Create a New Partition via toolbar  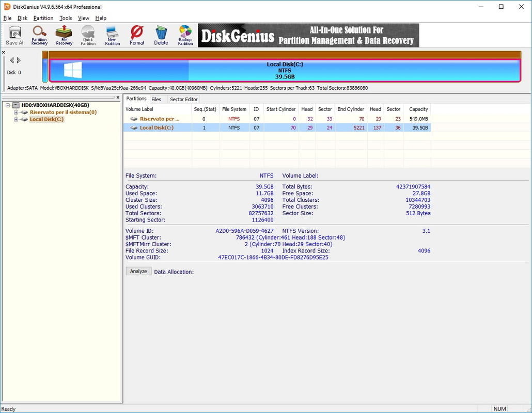112,36
